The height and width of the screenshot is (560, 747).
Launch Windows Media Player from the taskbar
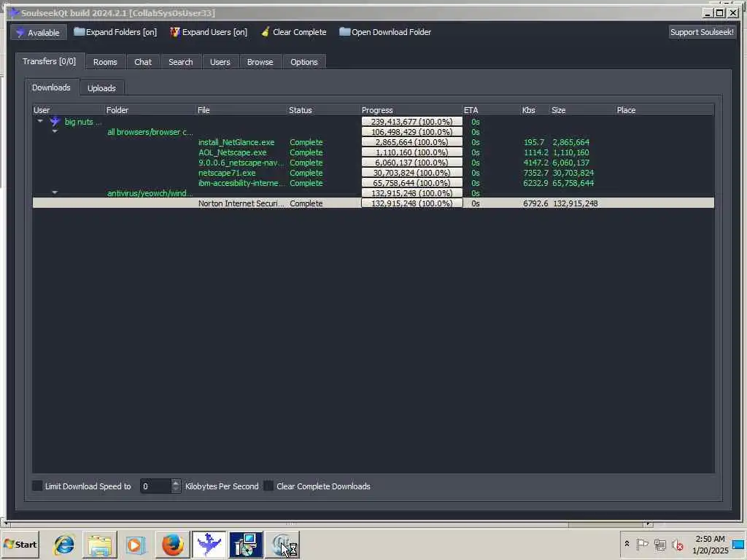click(x=136, y=545)
